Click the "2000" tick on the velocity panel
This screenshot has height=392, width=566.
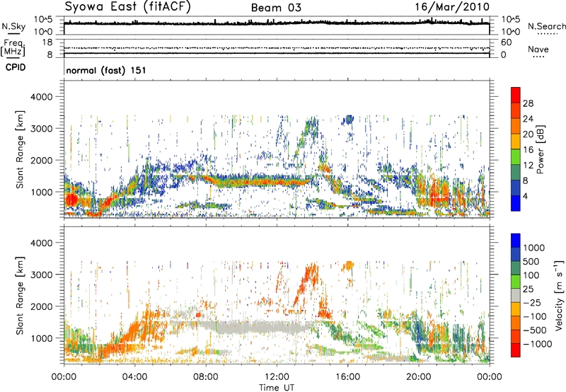pos(41,306)
